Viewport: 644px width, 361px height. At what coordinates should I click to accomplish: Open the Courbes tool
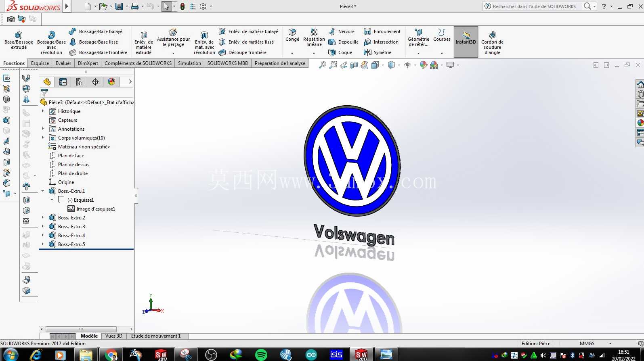(x=442, y=35)
